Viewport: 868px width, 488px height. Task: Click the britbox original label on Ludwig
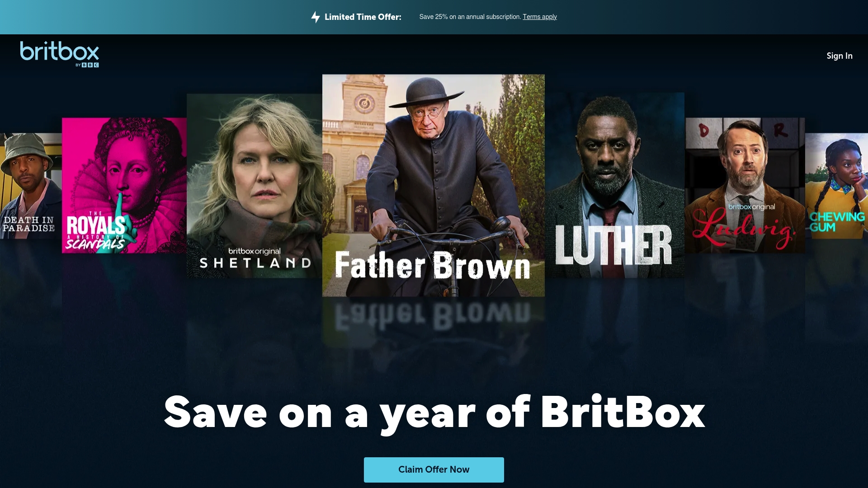pos(752,207)
